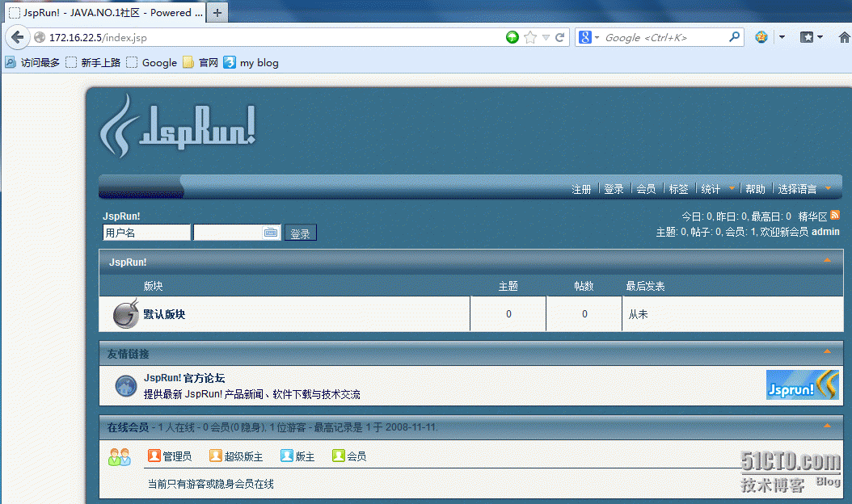Screen dimensions: 852x504
Task: Click the Jsprun! banner image
Action: (x=803, y=384)
